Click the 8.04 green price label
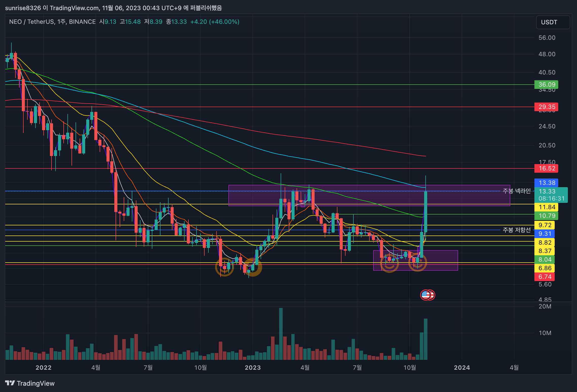Viewport: 577px width, 392px height. point(545,260)
